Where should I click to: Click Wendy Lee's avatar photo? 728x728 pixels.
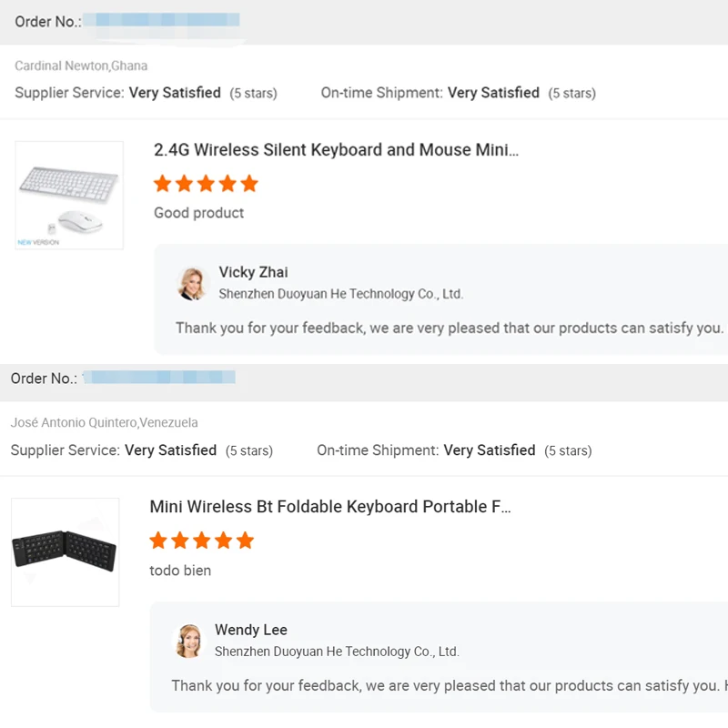[x=189, y=641]
